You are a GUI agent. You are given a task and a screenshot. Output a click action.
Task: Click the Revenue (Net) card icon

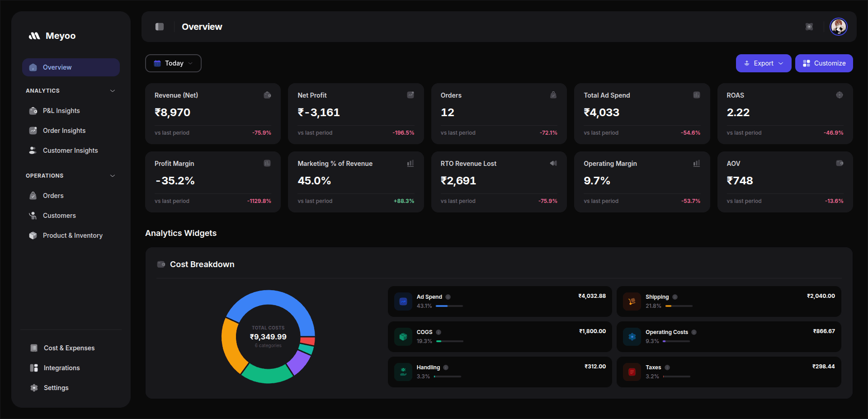pyautogui.click(x=267, y=95)
